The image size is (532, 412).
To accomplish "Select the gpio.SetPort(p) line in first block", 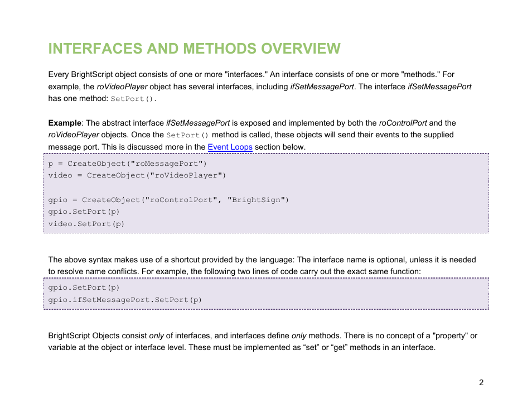I will point(84,212).
